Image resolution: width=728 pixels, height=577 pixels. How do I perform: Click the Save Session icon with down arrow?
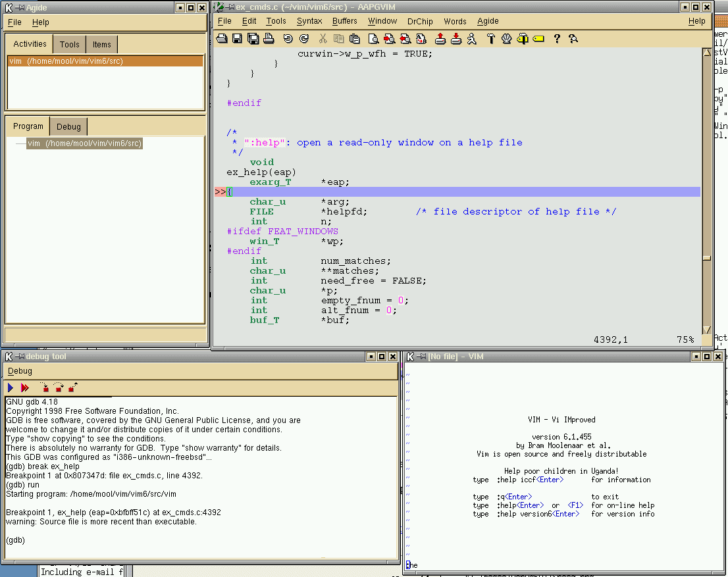456,39
